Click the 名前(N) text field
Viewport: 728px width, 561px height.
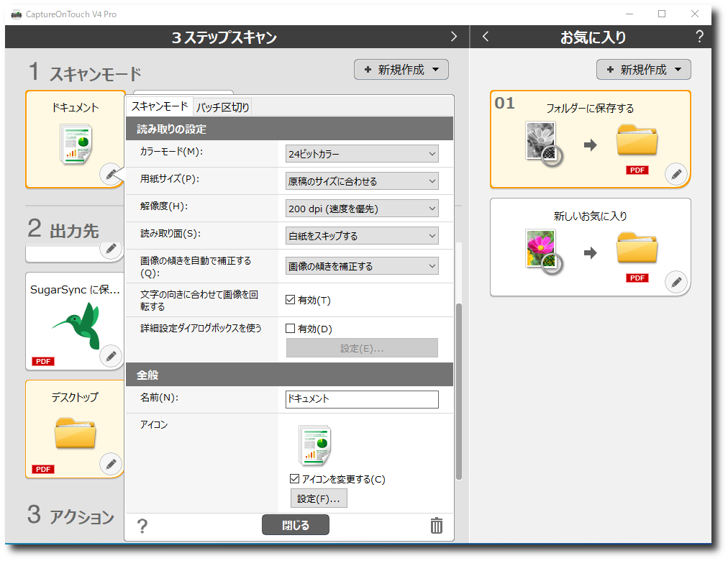pos(362,399)
